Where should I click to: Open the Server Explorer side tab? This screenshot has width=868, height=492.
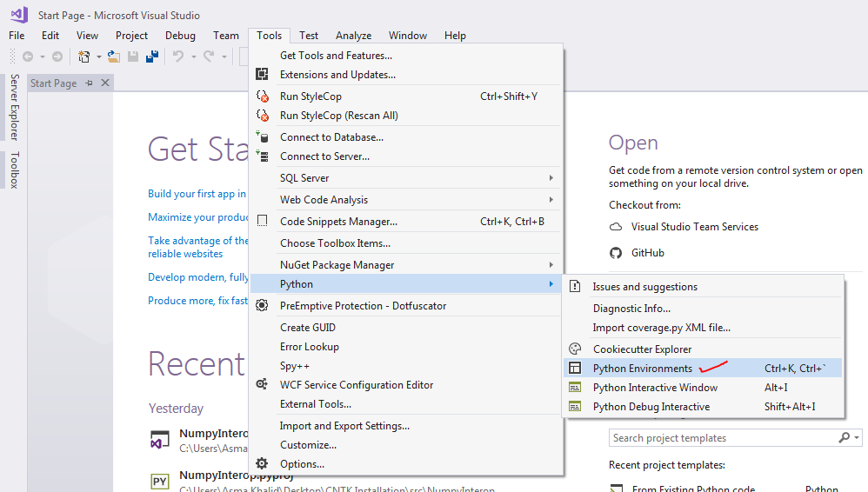click(x=14, y=107)
